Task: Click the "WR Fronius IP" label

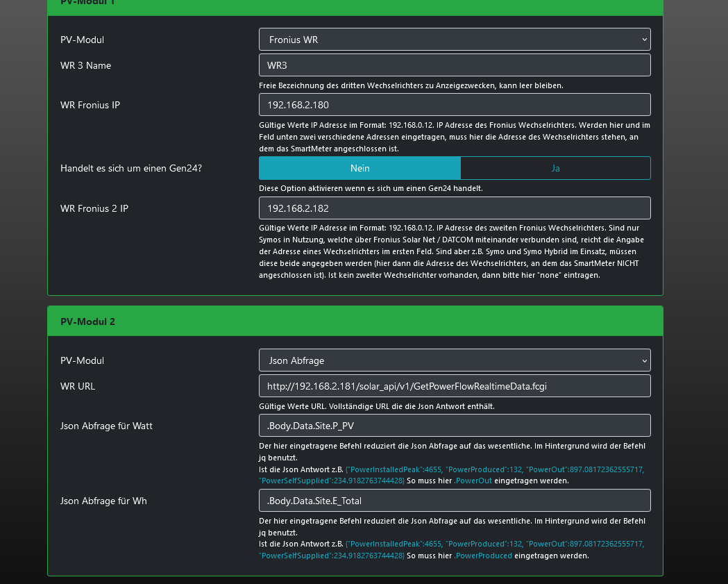Action: click(90, 105)
